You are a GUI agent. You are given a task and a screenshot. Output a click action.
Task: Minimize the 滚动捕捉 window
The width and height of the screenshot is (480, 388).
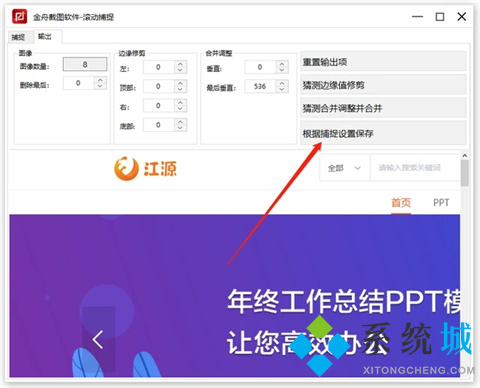[x=417, y=16]
